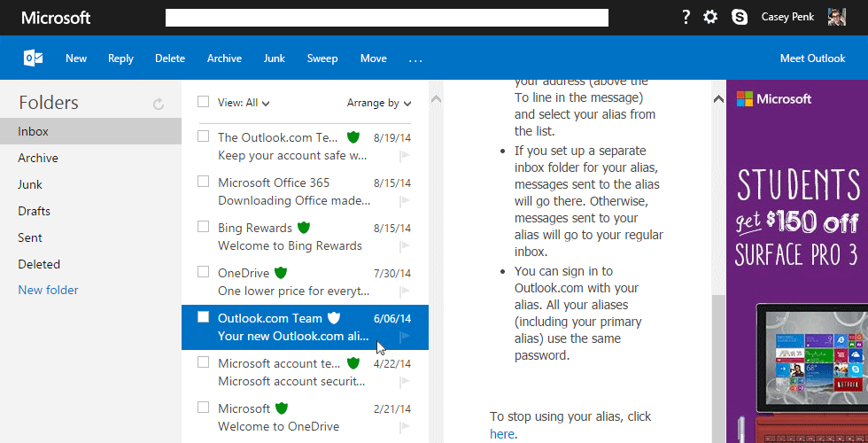The image size is (868, 443).
Task: Click the New folder link
Action: [48, 291]
